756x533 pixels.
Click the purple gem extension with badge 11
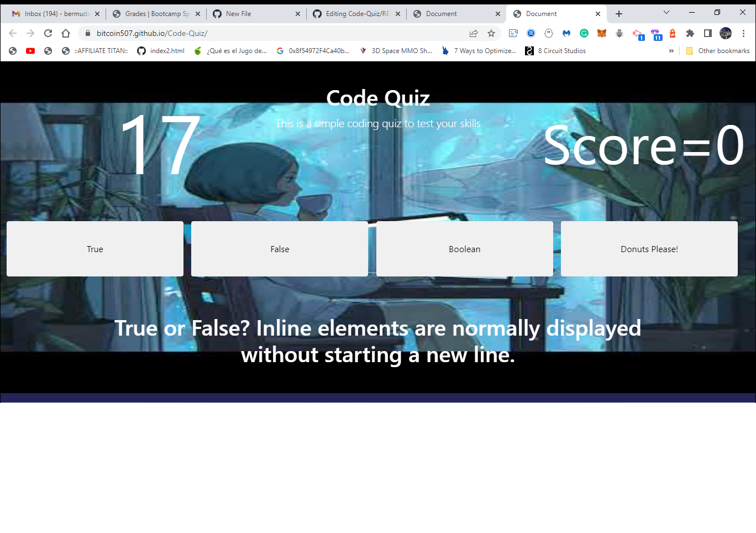pyautogui.click(x=656, y=34)
